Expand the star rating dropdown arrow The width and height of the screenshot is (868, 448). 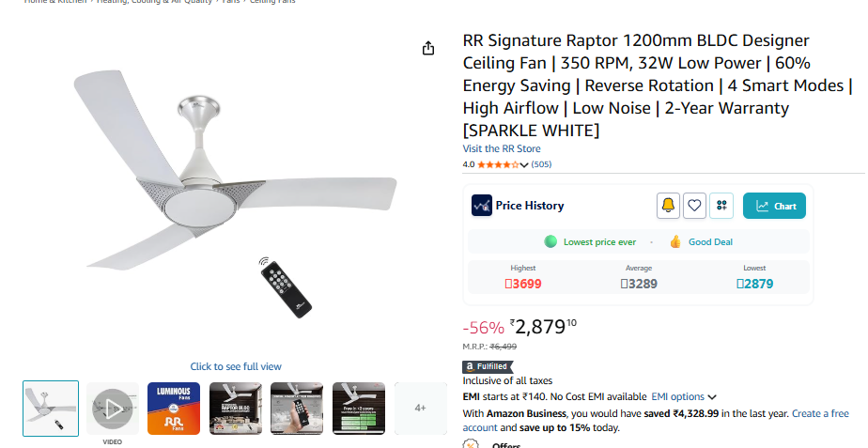[x=523, y=164]
